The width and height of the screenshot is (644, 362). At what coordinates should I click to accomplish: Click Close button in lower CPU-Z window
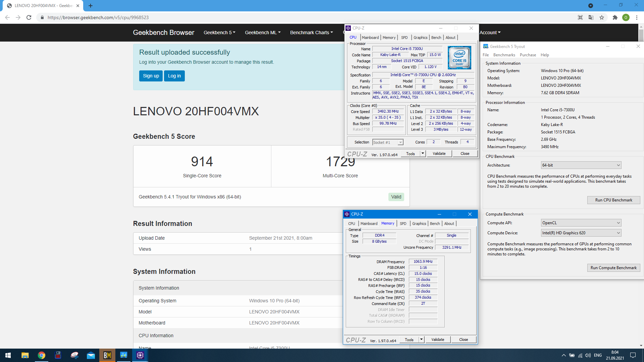pos(464,340)
